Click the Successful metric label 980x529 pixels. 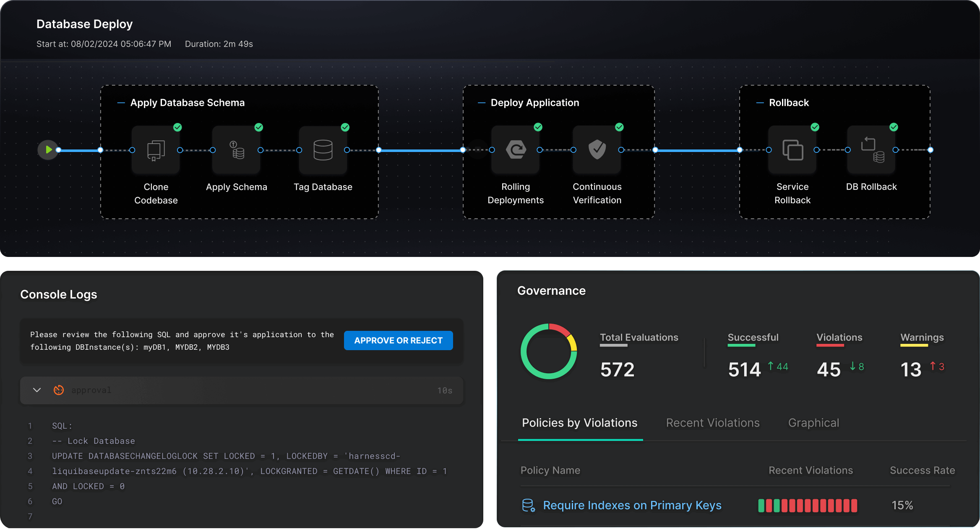click(x=753, y=338)
